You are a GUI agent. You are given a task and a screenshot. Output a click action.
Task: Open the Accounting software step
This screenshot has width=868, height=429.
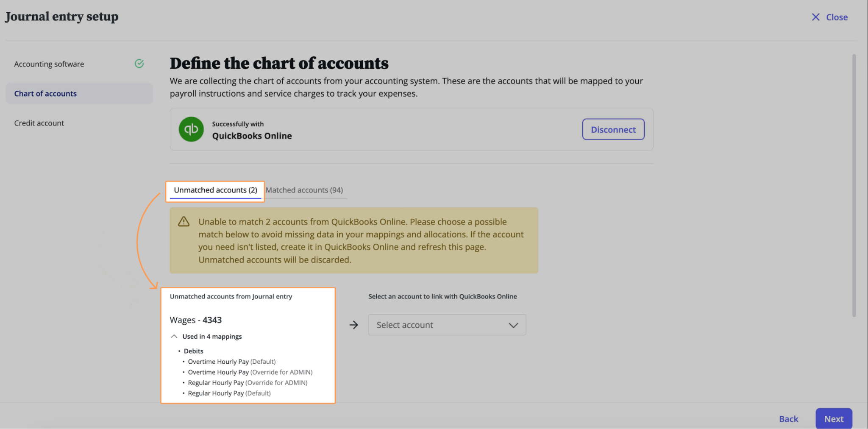click(79, 64)
